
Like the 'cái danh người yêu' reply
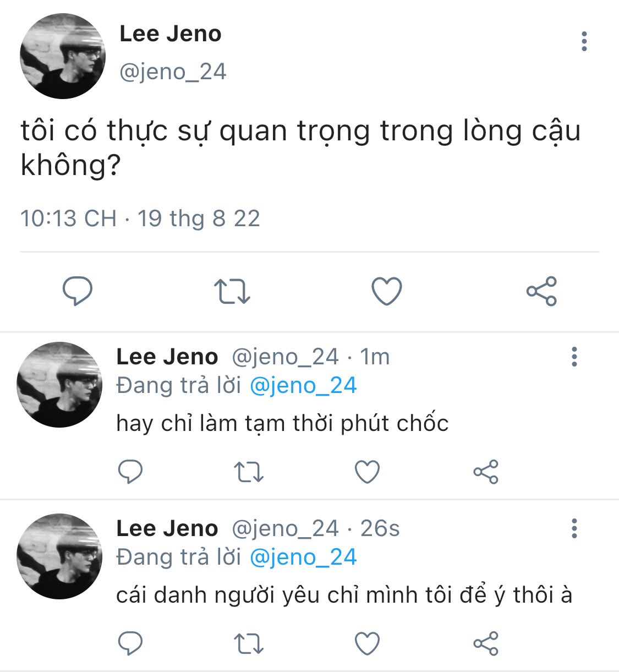point(367,643)
